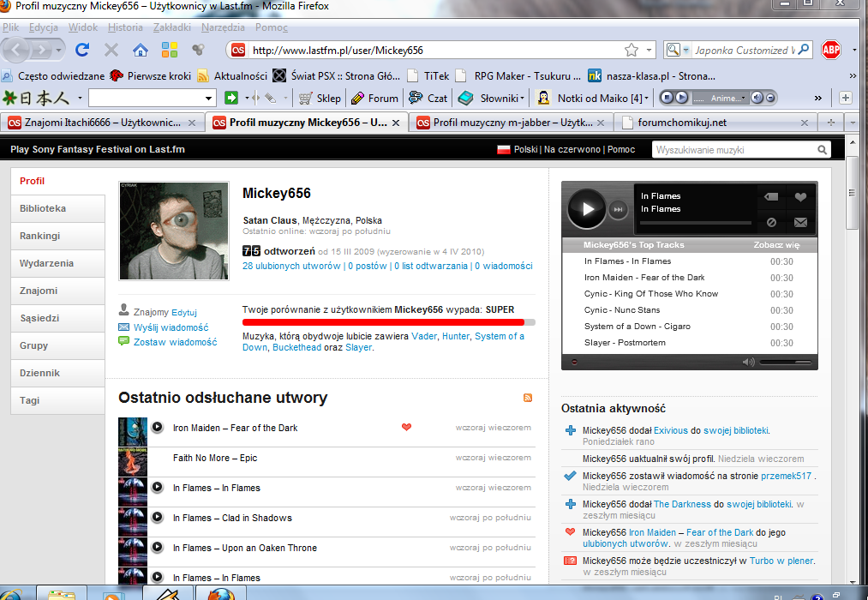Screen dimensions: 868x600
Task: Click the toolbar radio player play button
Action: [682, 98]
